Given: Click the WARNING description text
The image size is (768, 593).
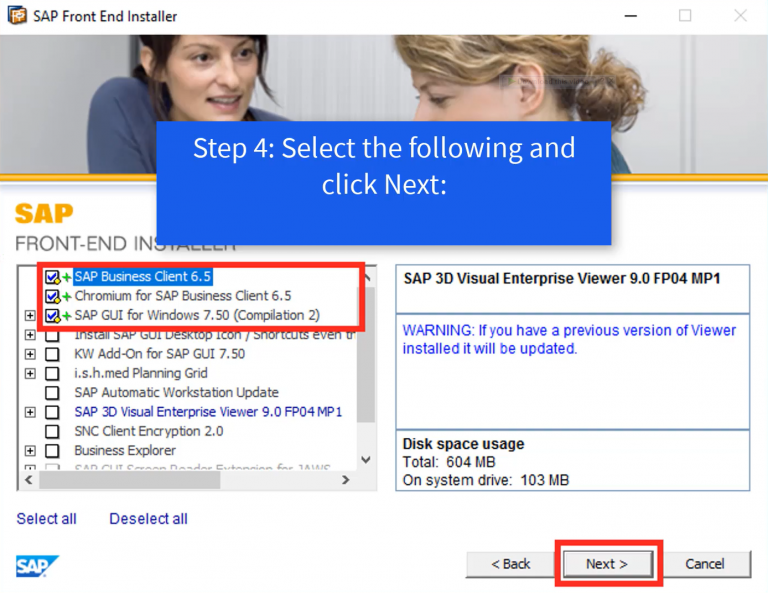Looking at the screenshot, I should 569,339.
